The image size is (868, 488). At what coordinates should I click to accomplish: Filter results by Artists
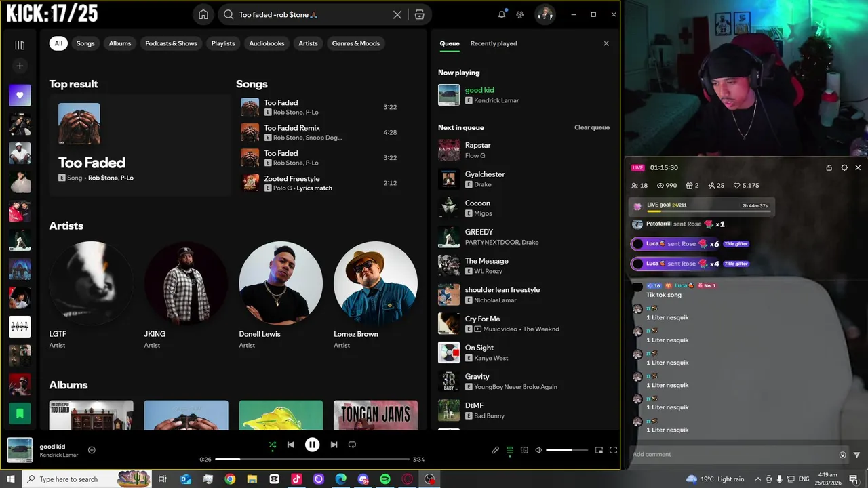308,43
